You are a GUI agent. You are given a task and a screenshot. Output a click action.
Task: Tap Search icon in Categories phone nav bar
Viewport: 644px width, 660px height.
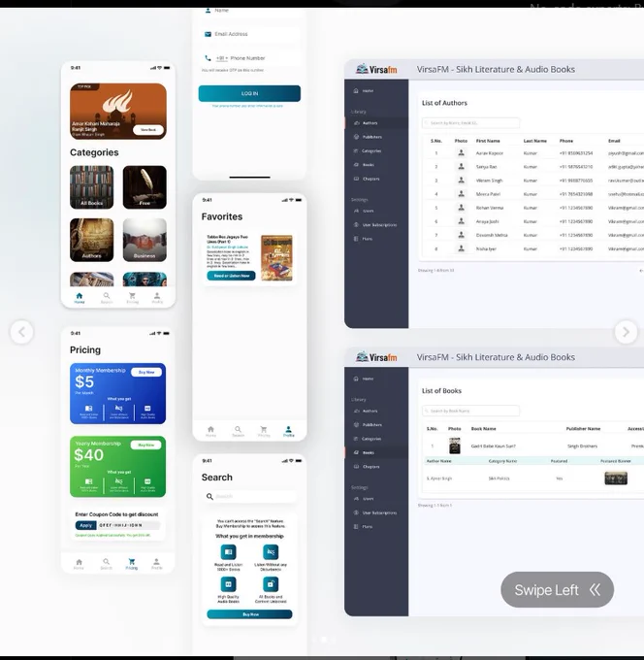(x=107, y=298)
